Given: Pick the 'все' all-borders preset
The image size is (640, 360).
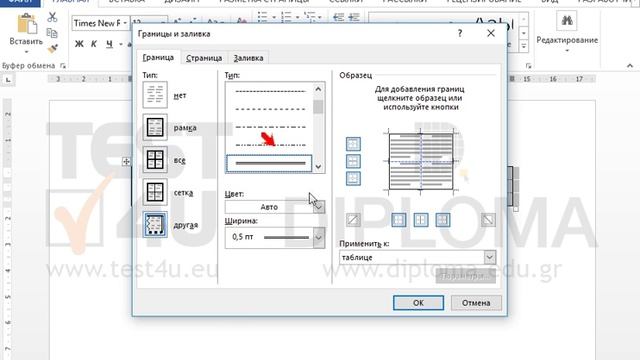Looking at the screenshot, I should point(155,160).
